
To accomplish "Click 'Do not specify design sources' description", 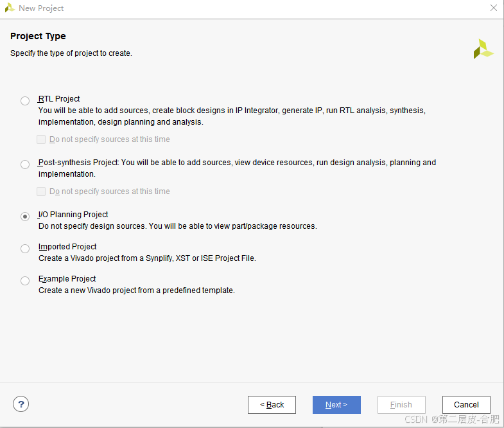I will [178, 226].
